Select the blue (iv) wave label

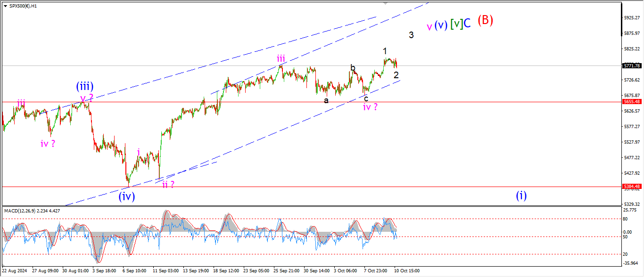click(126, 196)
